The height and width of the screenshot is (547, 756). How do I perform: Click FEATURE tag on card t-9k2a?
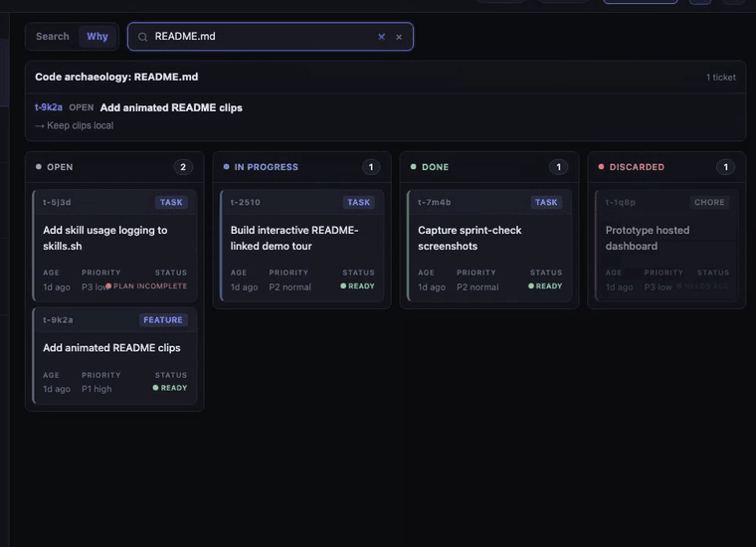click(163, 320)
